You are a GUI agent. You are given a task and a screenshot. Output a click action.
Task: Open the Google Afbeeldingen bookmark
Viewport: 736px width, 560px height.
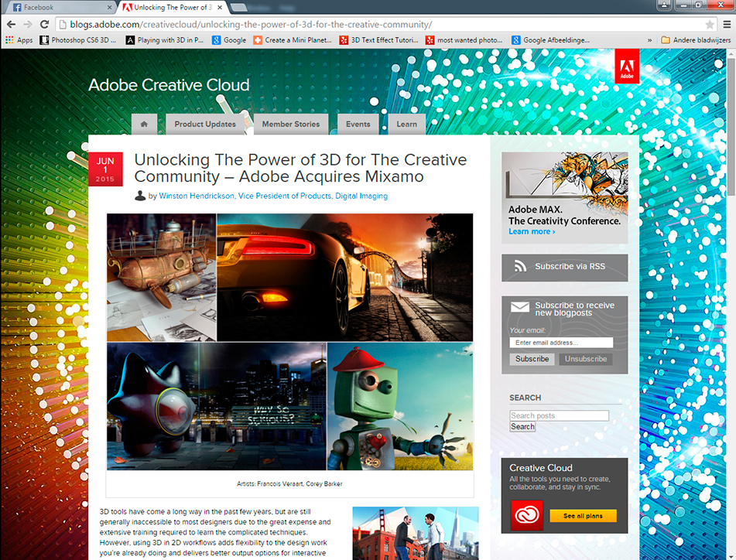[x=550, y=40]
